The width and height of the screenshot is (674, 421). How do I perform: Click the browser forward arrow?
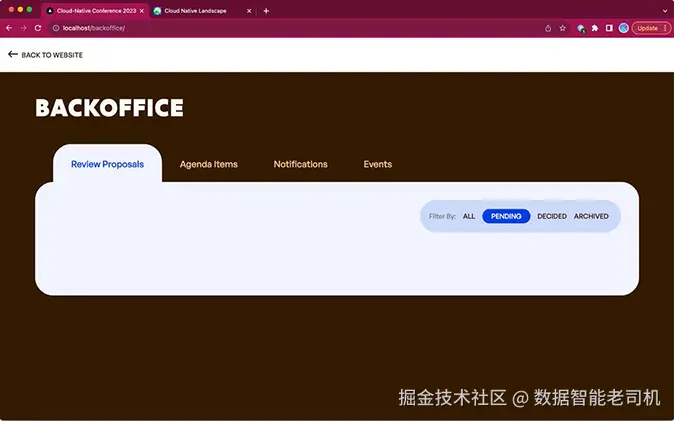point(23,28)
